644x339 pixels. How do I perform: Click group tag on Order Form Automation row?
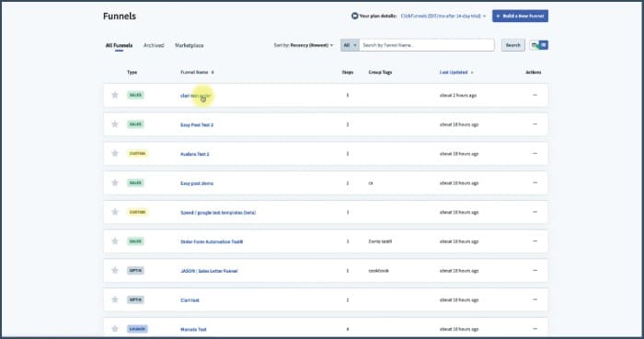[380, 241]
